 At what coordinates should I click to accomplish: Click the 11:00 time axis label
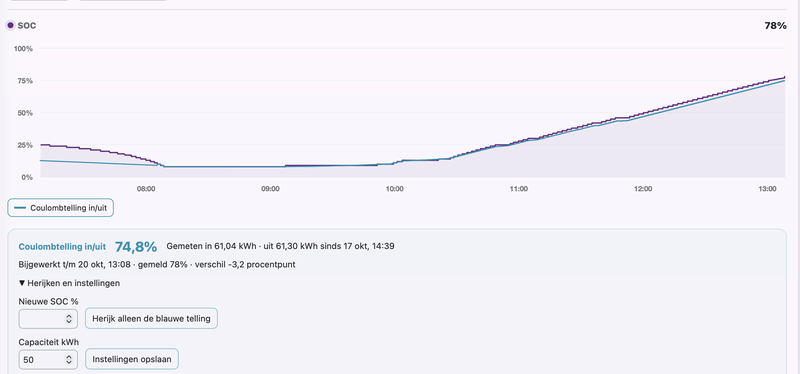pyautogui.click(x=519, y=189)
